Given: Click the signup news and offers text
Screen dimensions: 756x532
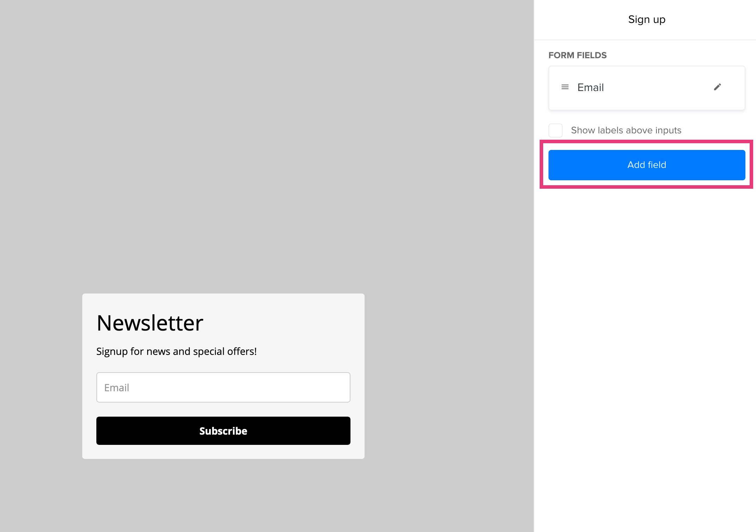Looking at the screenshot, I should coord(176,351).
